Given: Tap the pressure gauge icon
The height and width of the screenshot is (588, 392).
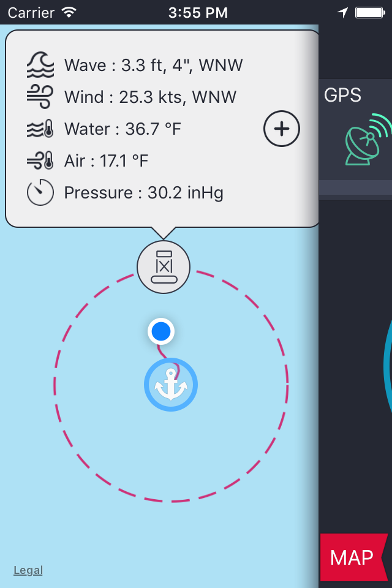Looking at the screenshot, I should point(40,192).
